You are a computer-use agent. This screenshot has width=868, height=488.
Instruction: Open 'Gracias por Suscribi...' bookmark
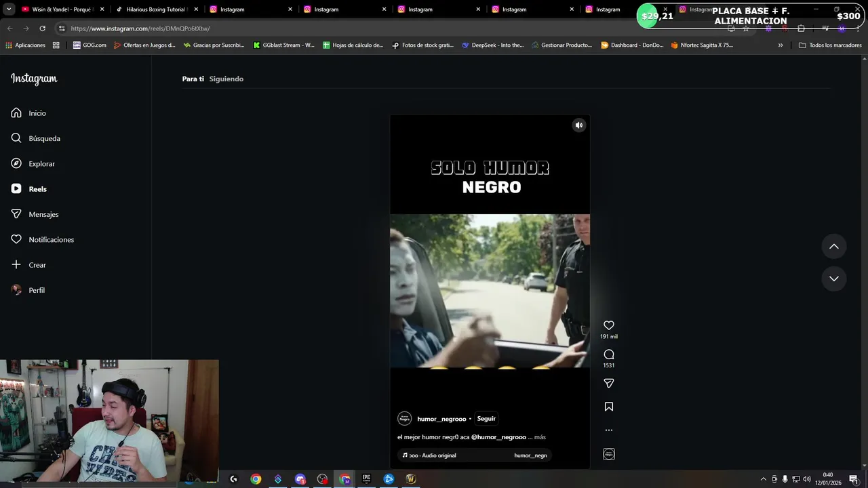(x=214, y=45)
